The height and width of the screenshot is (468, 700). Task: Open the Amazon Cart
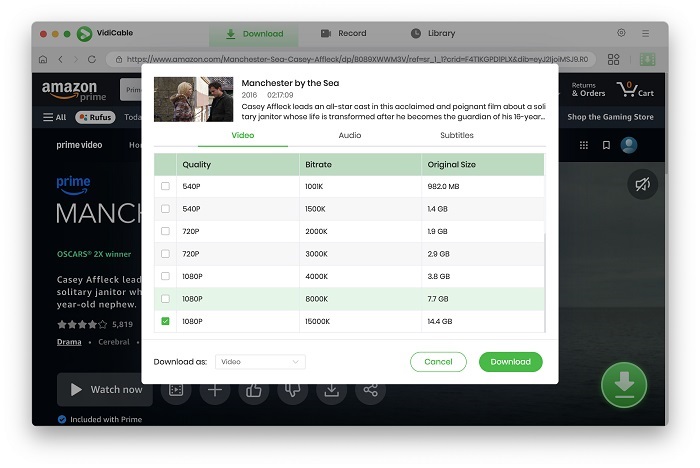(635, 89)
